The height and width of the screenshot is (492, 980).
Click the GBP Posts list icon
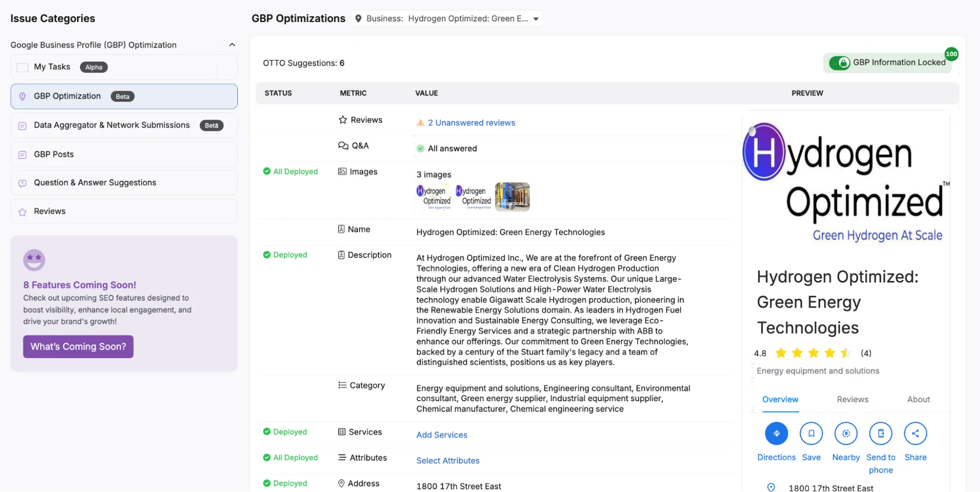point(23,155)
